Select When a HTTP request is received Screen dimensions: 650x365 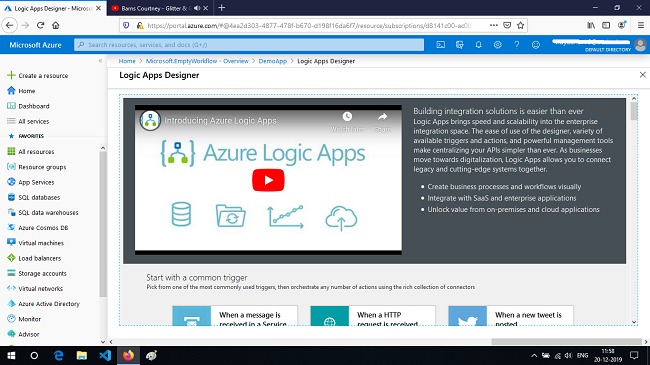coord(373,316)
